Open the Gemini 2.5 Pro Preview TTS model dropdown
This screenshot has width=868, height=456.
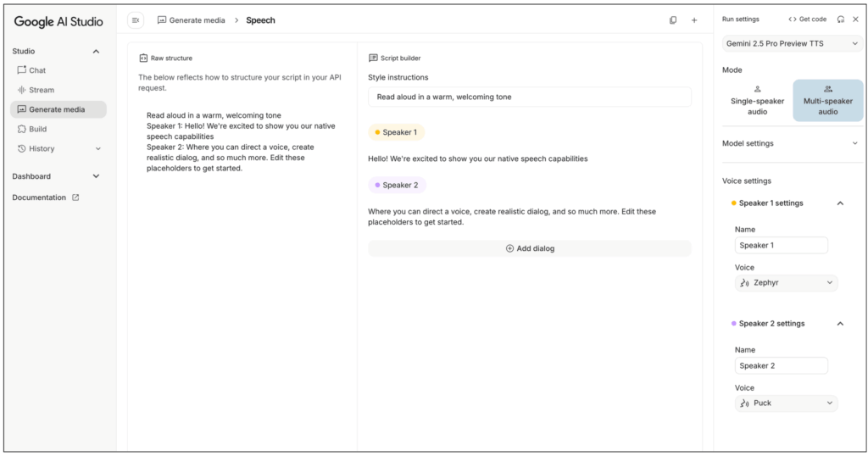[792, 43]
